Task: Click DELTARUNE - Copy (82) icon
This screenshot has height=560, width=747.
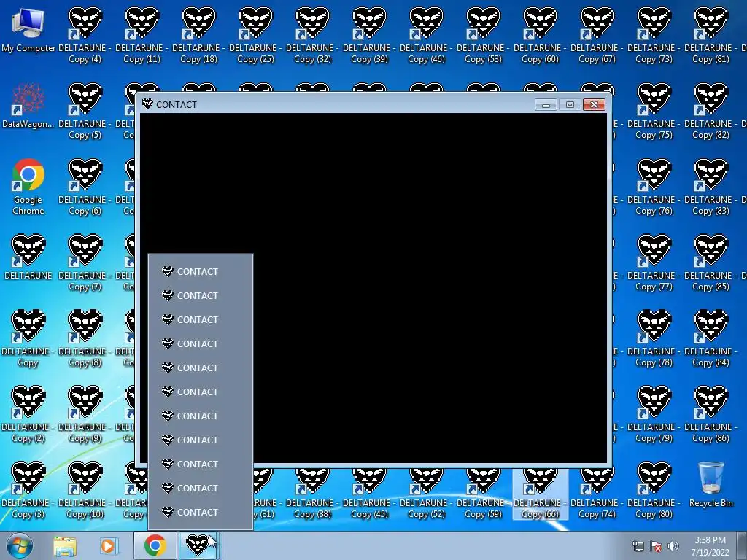Action: 711,111
